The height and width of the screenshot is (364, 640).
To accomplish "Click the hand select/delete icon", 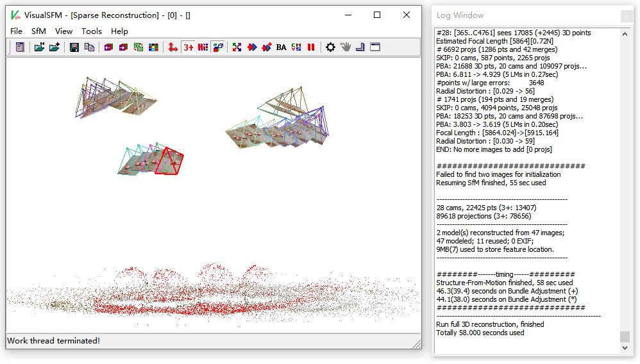I will [x=346, y=47].
